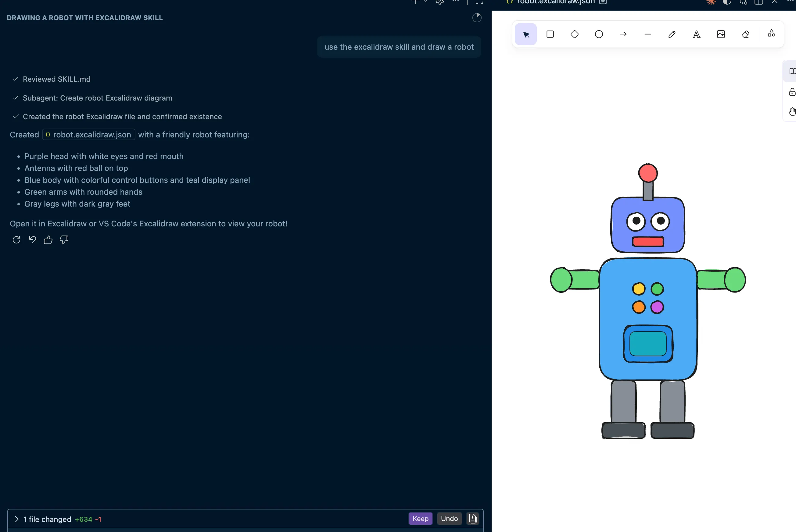Pick the freehand Draw tool
This screenshot has height=532, width=796.
click(x=672, y=34)
